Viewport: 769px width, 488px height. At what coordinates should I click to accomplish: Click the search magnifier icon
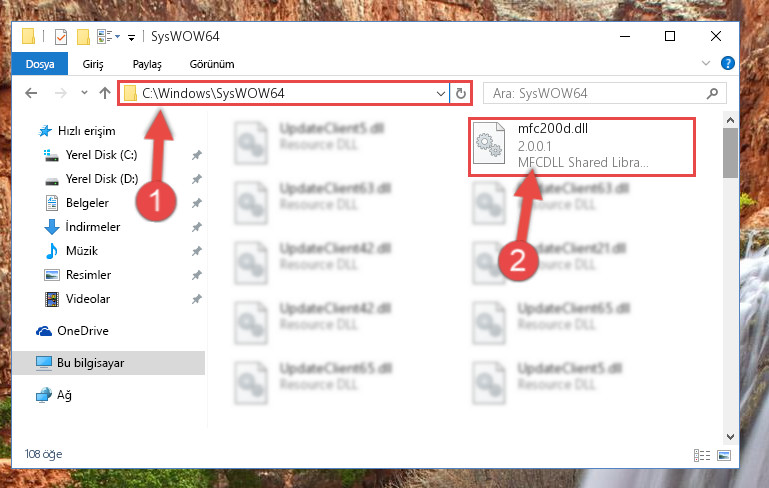coord(712,93)
